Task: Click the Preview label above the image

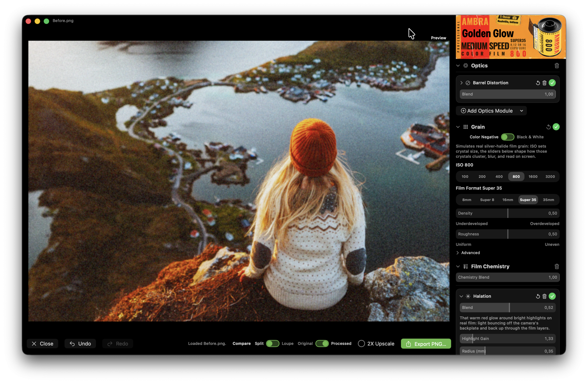Action: (438, 38)
